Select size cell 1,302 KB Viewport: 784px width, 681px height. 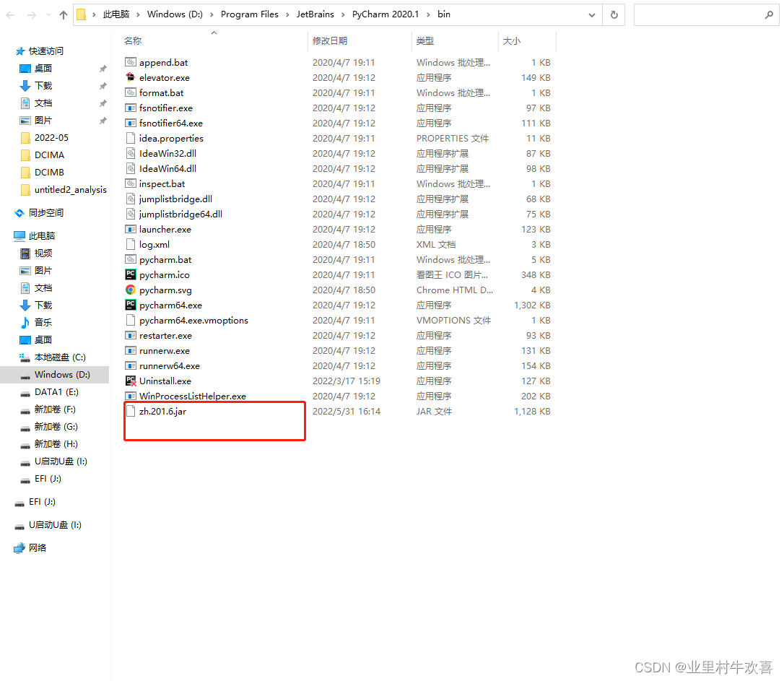coord(532,305)
